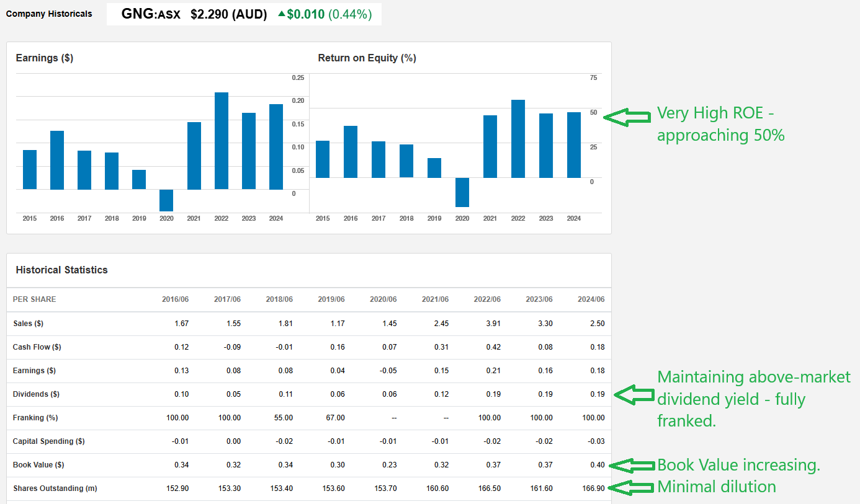The image size is (860, 504).
Task: Click Dividends value 0.11 for 2018/06
Action: coord(286,394)
